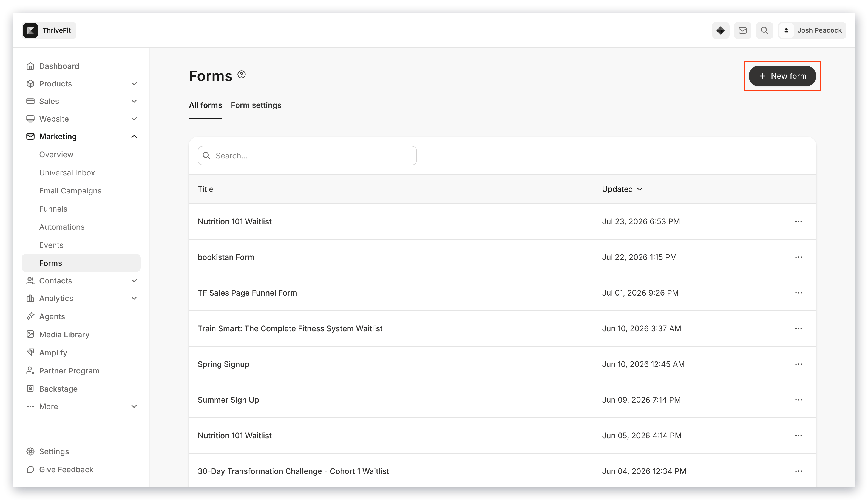Viewport: 868px width, 500px height.
Task: Open Amplify icon in sidebar
Action: (30, 352)
